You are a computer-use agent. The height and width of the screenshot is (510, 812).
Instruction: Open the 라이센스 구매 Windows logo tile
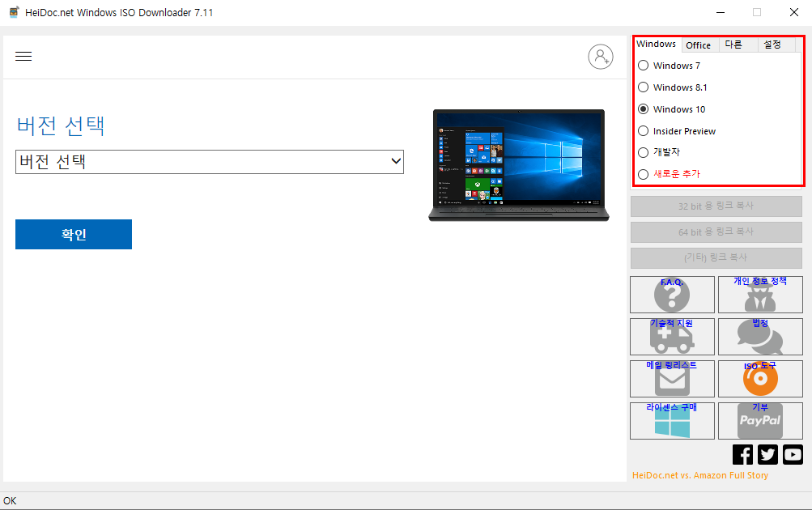(x=672, y=420)
